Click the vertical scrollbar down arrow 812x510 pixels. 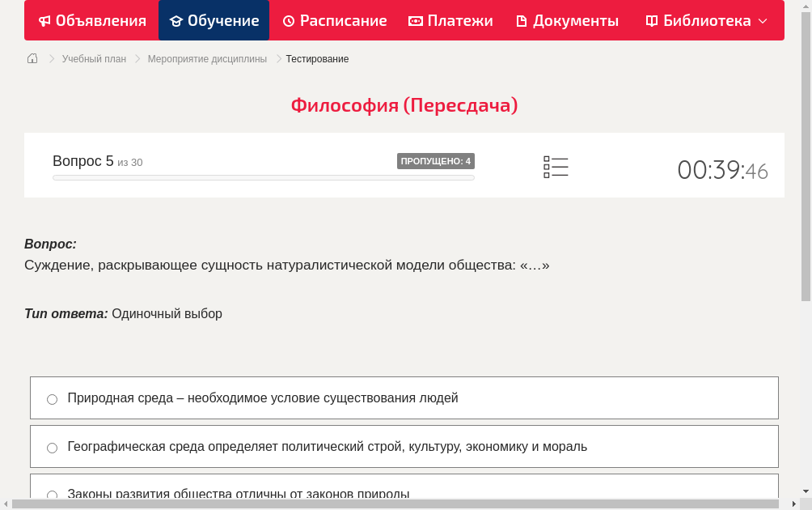[806, 491]
